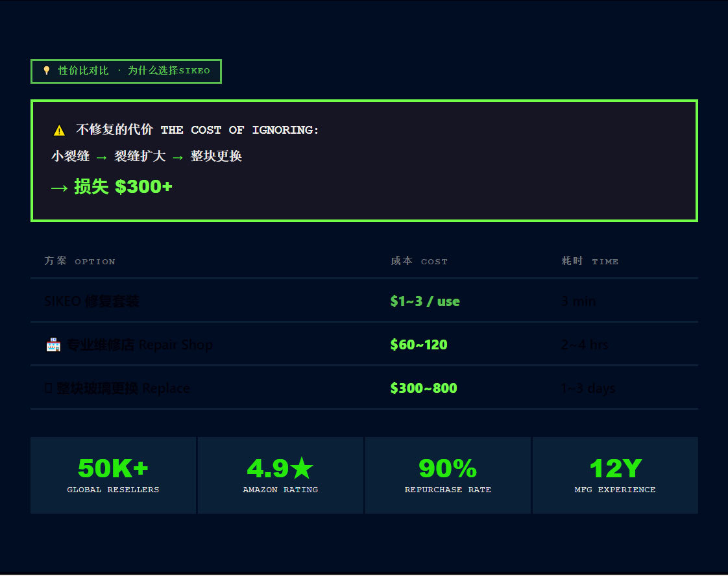
Task: Click the 2~4 hrs time cell
Action: (x=585, y=345)
